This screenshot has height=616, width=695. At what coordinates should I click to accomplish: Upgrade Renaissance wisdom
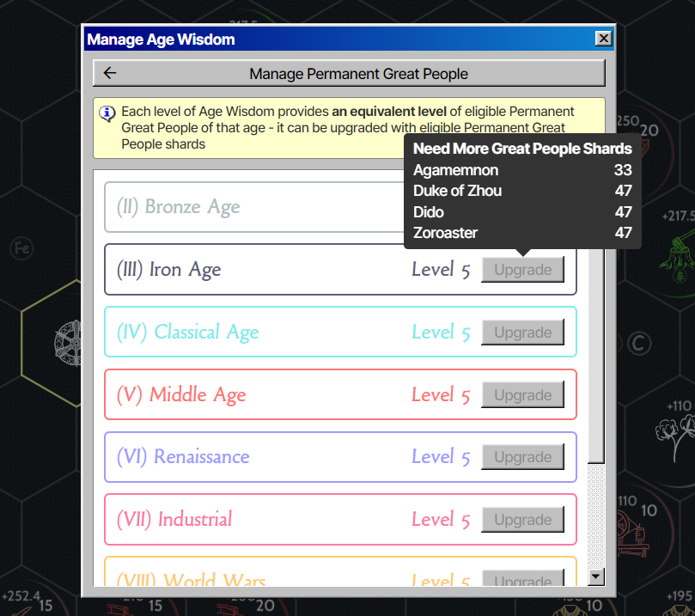(x=522, y=457)
